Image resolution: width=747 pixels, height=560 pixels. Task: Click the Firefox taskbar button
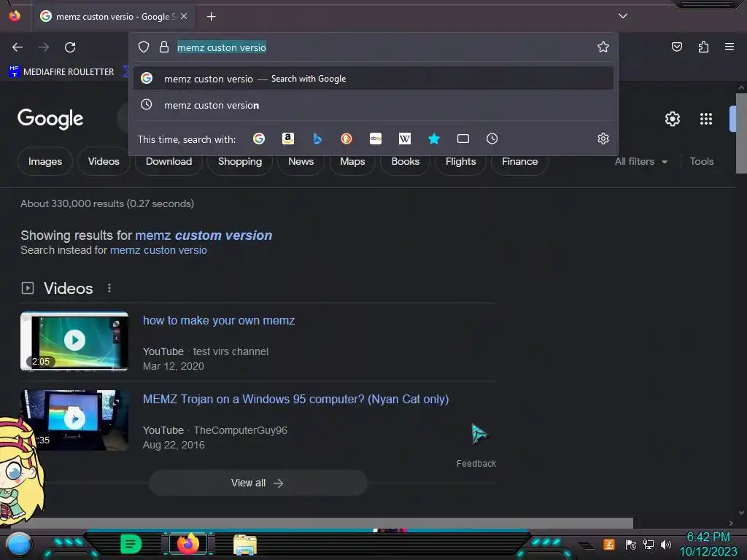point(188,544)
